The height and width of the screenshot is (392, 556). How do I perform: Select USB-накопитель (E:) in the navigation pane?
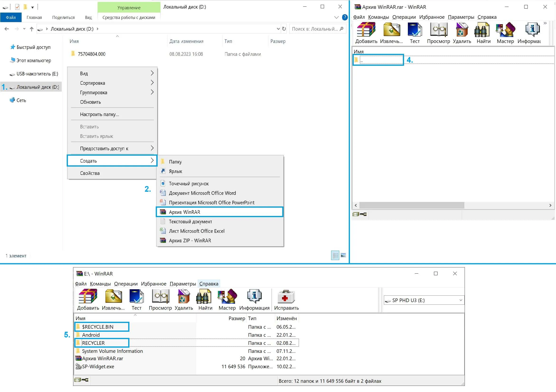point(34,74)
